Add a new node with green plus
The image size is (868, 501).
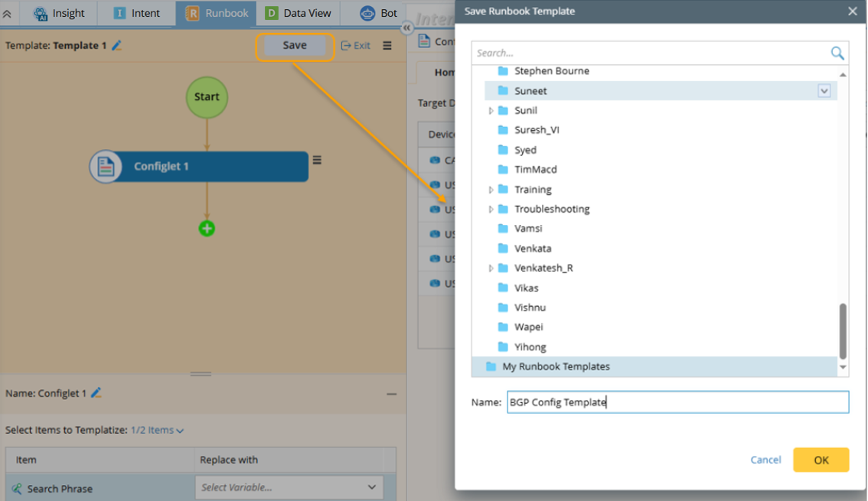click(207, 229)
